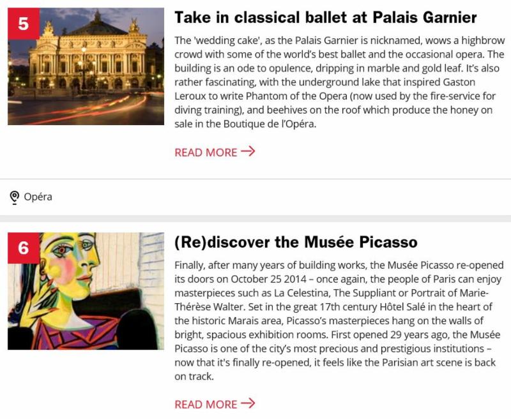
Task: Click the gray separator band between the listings
Action: click(x=256, y=218)
